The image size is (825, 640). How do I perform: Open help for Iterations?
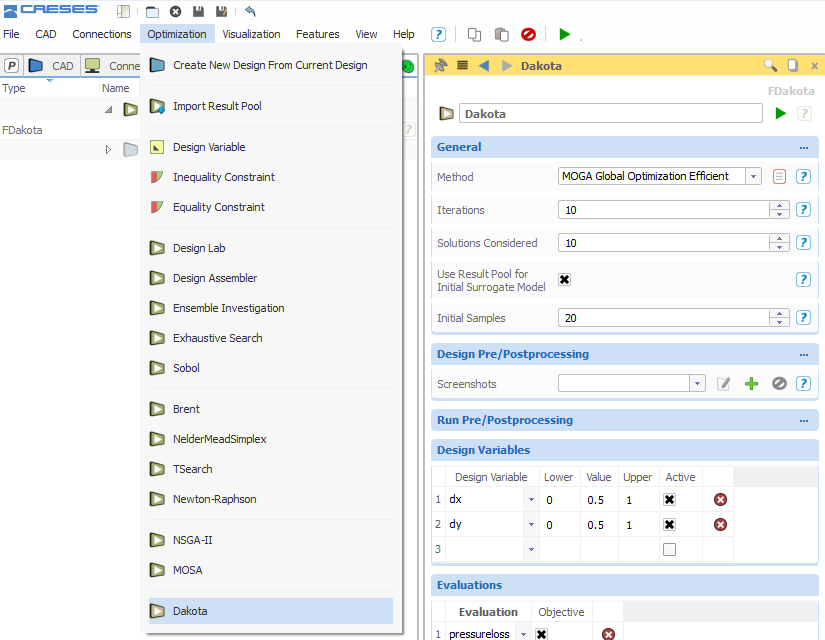pos(803,209)
